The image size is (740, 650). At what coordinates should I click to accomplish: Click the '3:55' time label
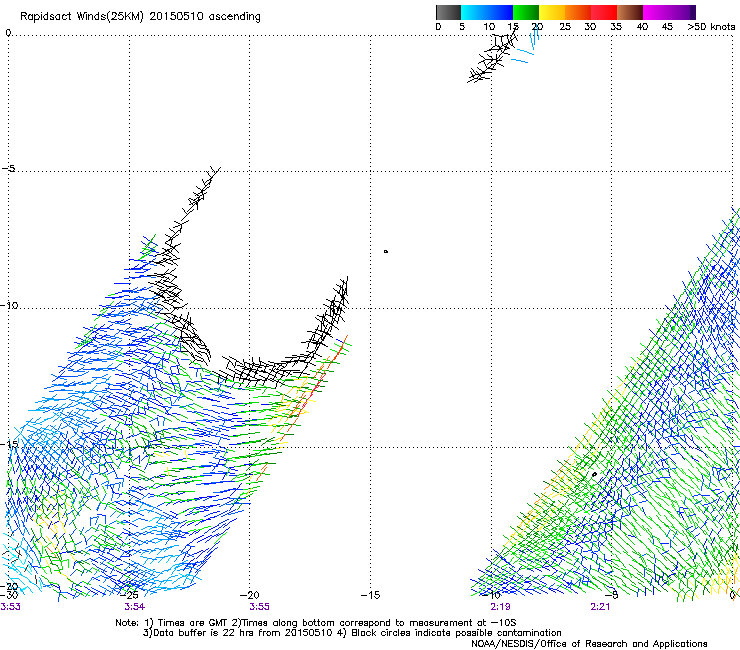[259, 607]
